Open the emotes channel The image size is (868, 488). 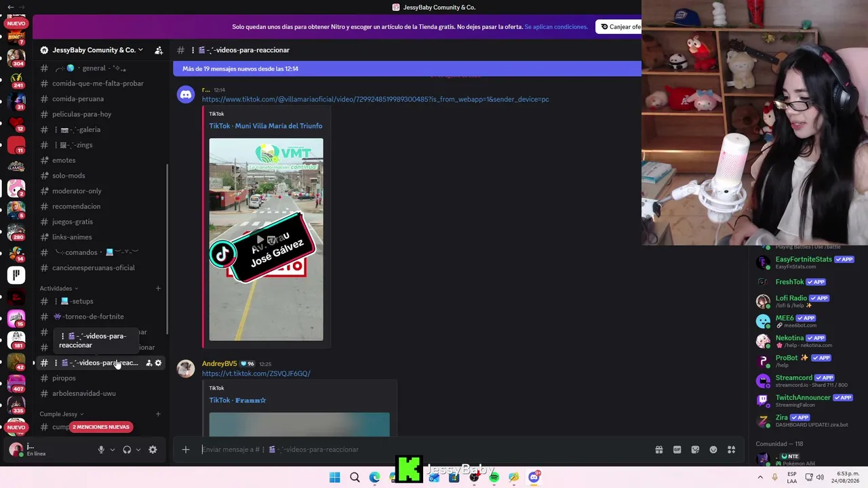[x=98, y=160]
